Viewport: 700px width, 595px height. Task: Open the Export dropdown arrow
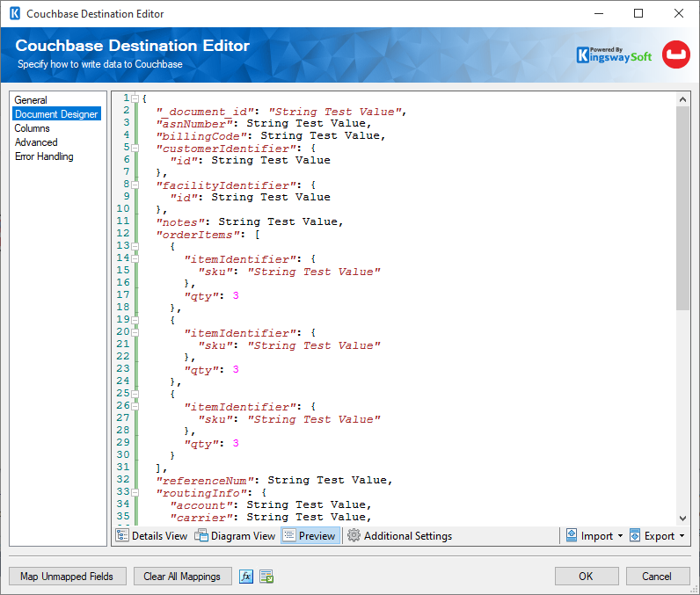click(x=682, y=536)
